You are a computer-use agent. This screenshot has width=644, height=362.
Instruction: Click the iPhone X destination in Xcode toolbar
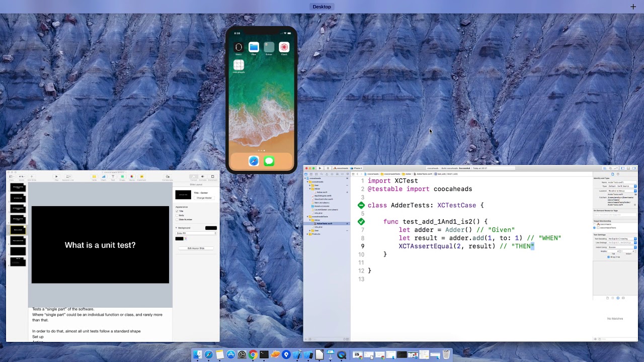click(357, 168)
